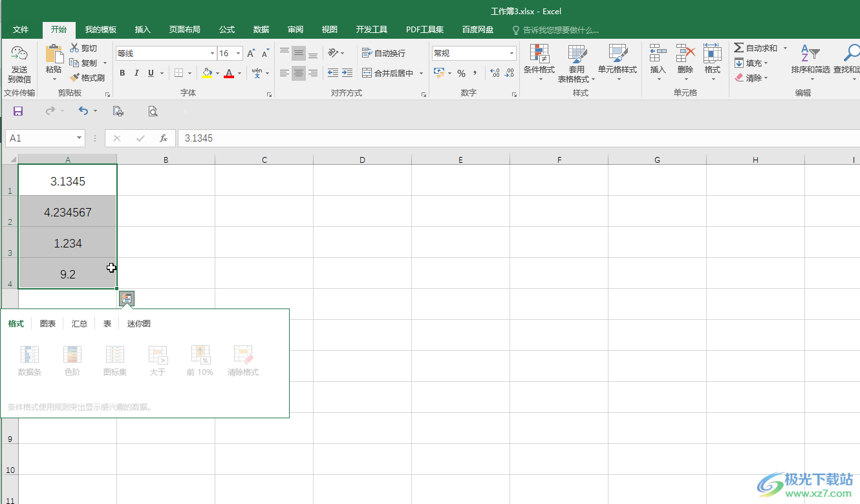860x504 pixels.
Task: Switch to the 图表 tab in Quick Analysis
Action: click(48, 324)
